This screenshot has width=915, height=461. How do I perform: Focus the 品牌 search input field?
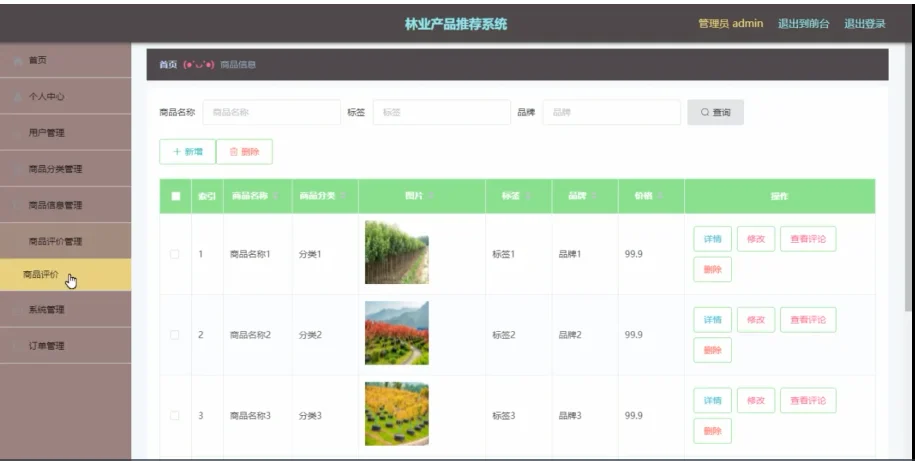coord(612,112)
